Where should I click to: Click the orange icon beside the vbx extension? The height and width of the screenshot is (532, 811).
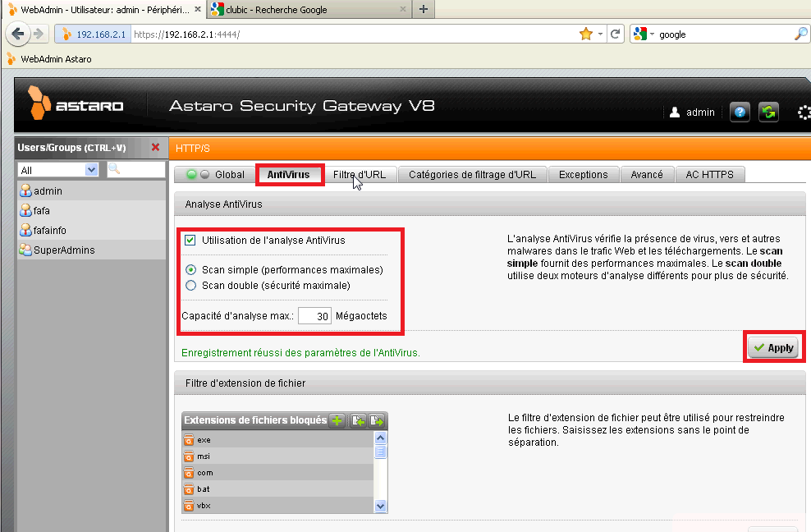pyautogui.click(x=189, y=506)
